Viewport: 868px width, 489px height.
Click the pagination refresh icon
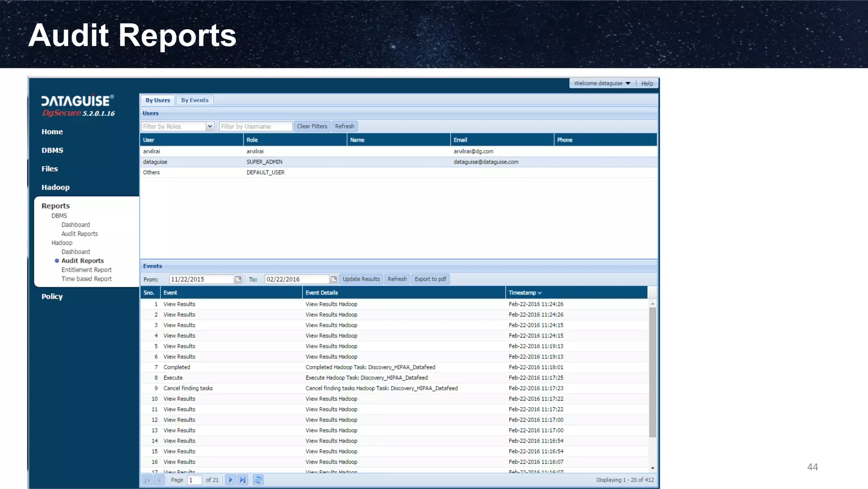pos(258,480)
